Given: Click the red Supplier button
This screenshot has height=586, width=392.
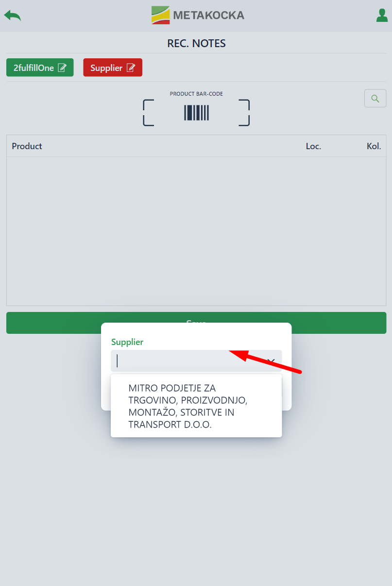Looking at the screenshot, I should pyautogui.click(x=113, y=68).
